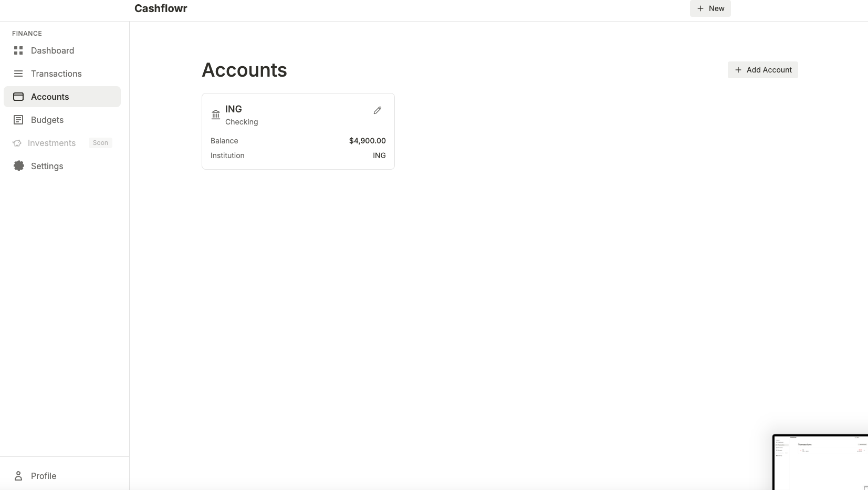
Task: Open Dashboard using its grid icon
Action: [x=18, y=50]
